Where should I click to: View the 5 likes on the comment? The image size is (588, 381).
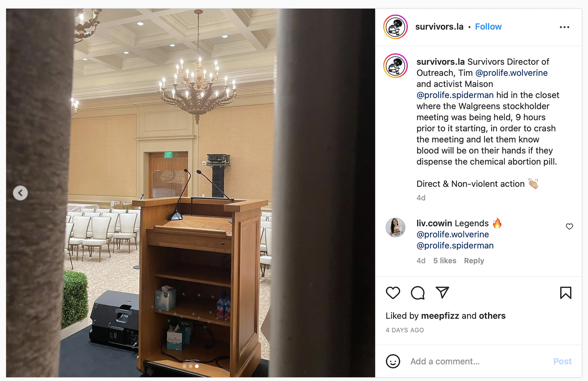click(445, 261)
